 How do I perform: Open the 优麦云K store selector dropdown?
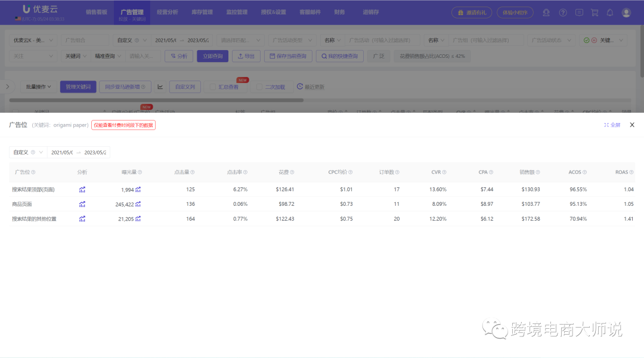[x=33, y=40]
